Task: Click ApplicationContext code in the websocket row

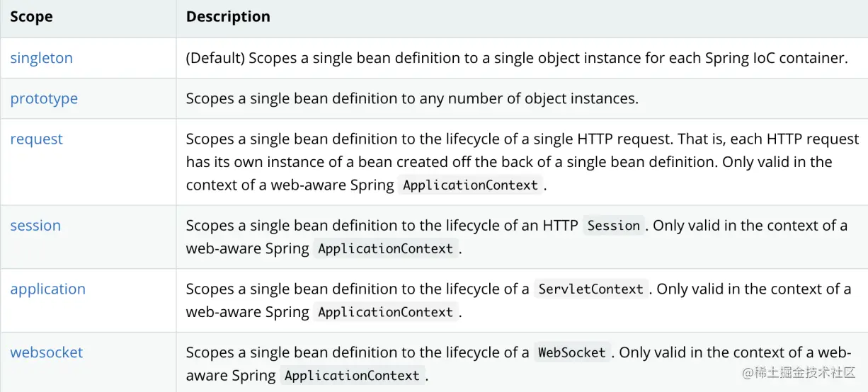Action: point(352,376)
